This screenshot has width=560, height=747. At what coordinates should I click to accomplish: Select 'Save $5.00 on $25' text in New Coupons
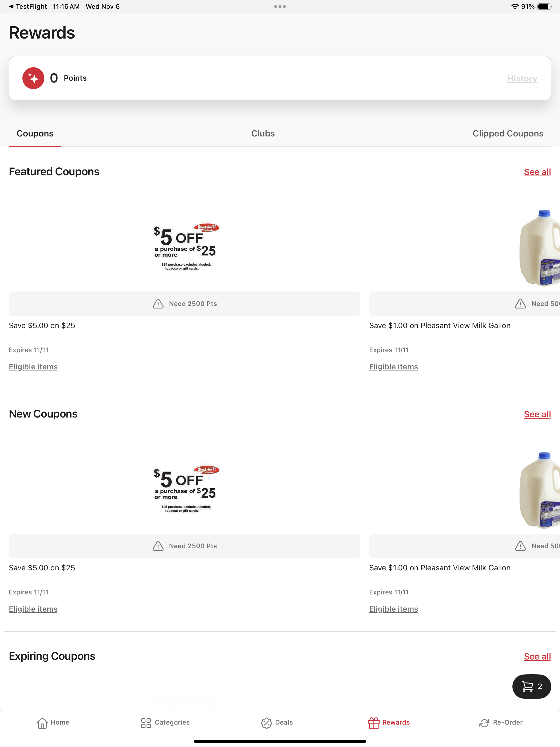(42, 568)
